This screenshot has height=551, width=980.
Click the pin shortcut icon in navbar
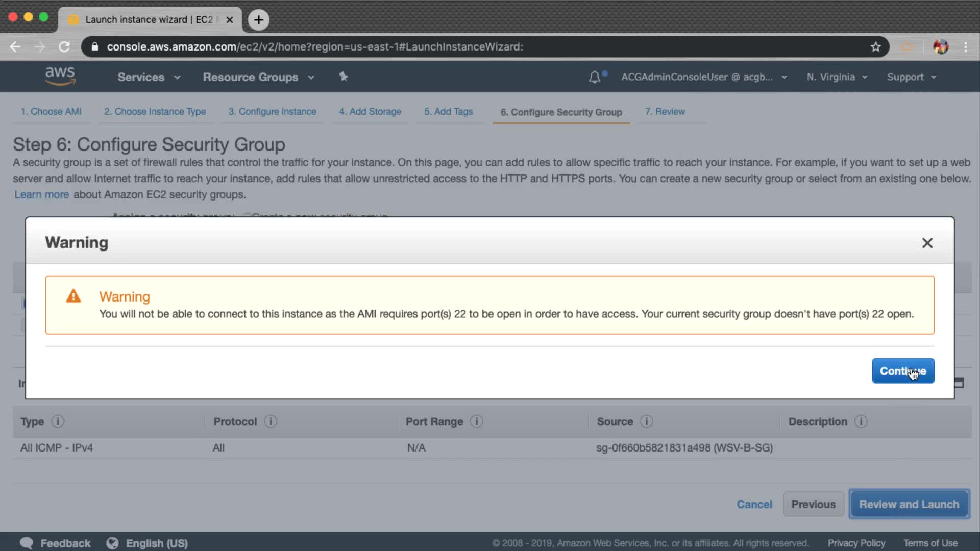[343, 77]
